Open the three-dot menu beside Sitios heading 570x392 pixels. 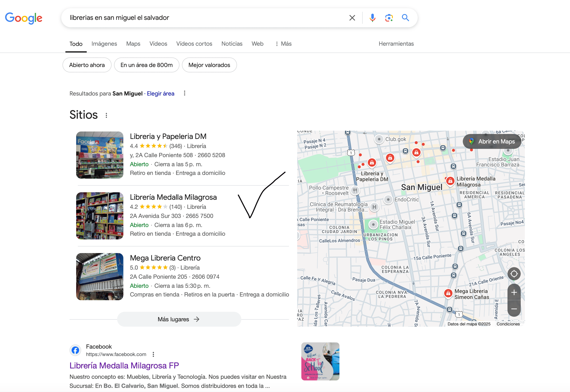(x=106, y=115)
